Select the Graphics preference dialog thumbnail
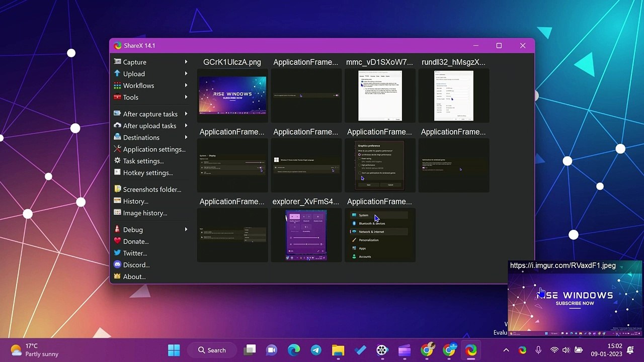The width and height of the screenshot is (644, 362). (x=380, y=165)
